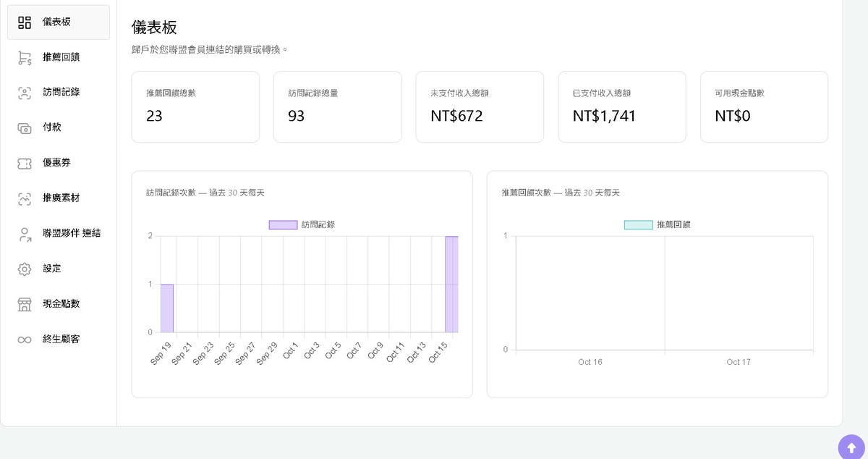This screenshot has height=459, width=868.
Task: Click the tall Oct 17 visits bar
Action: point(451,285)
